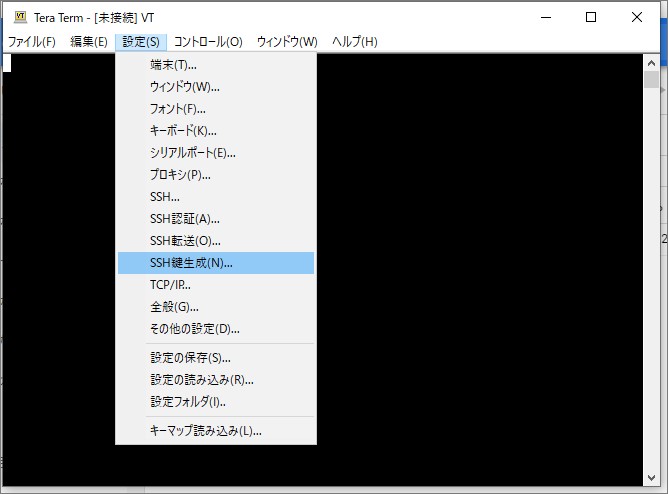Select 設定の保存(S)... to save setup

(216, 358)
